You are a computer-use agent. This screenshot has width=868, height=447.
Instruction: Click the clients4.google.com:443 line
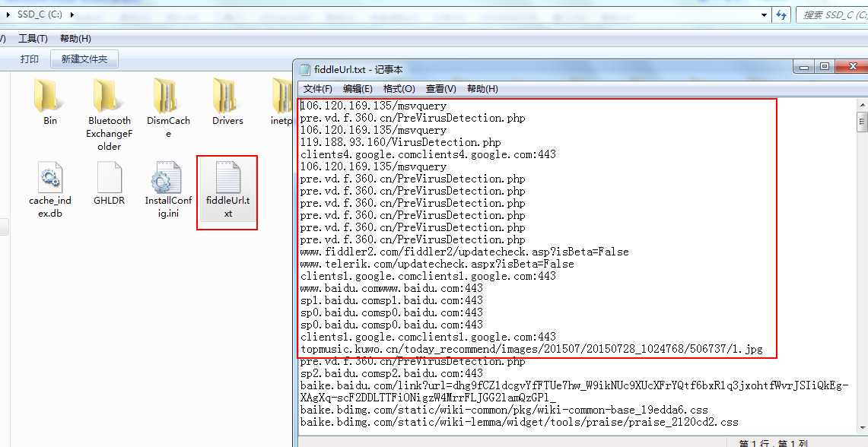(428, 154)
